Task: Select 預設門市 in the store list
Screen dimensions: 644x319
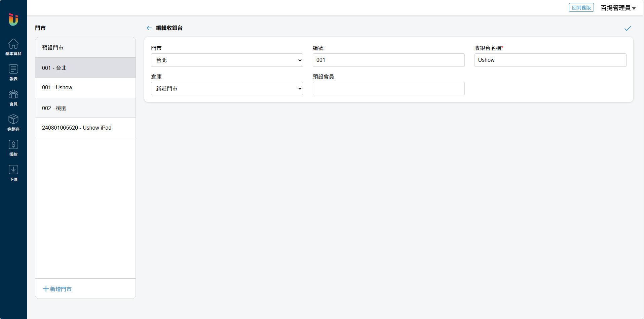Action: click(85, 48)
